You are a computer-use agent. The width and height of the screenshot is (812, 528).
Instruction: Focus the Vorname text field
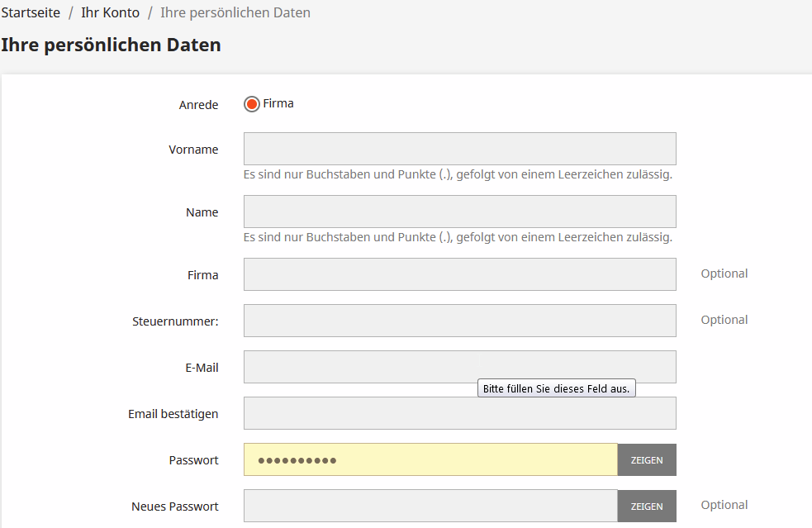[459, 149]
